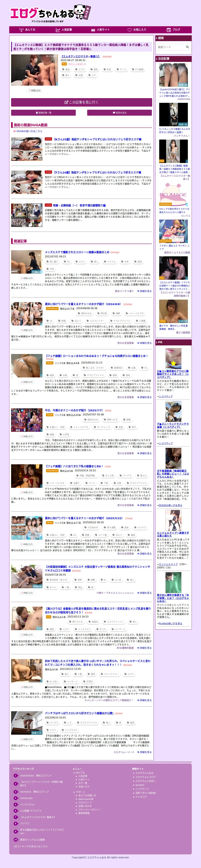
Task: Open footer プライバシーポリシー link
Action: click(x=89, y=809)
